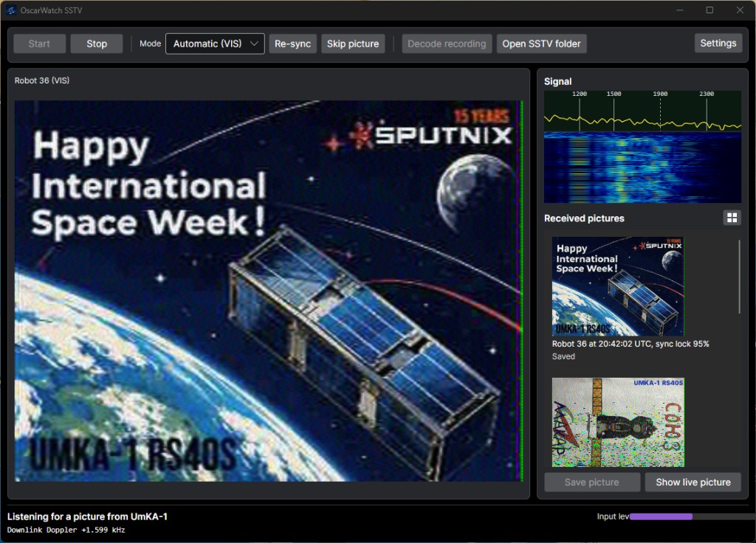
Task: Click the large decoded Robot 36 image
Action: point(269,291)
